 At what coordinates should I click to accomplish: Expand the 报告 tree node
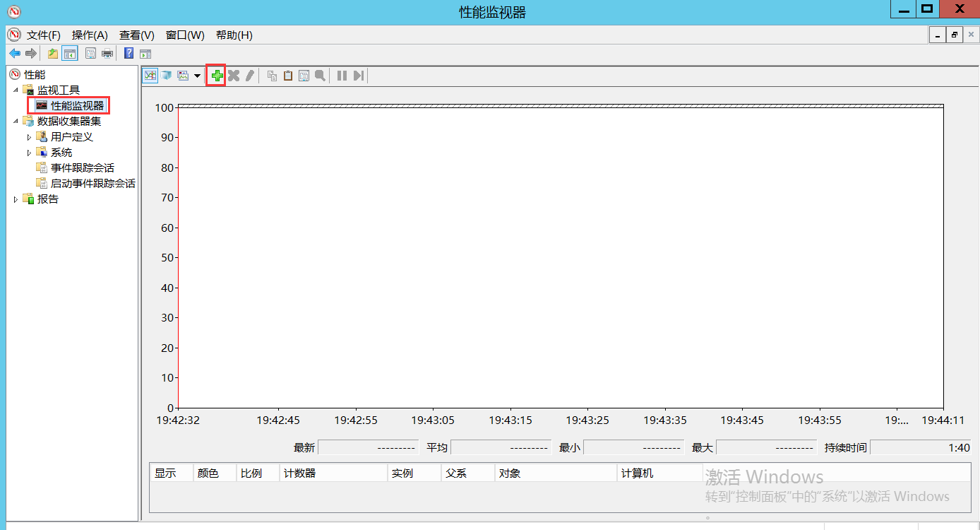point(16,199)
